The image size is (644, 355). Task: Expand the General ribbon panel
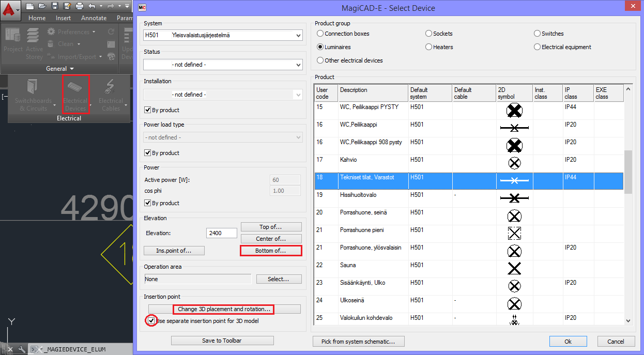point(60,69)
